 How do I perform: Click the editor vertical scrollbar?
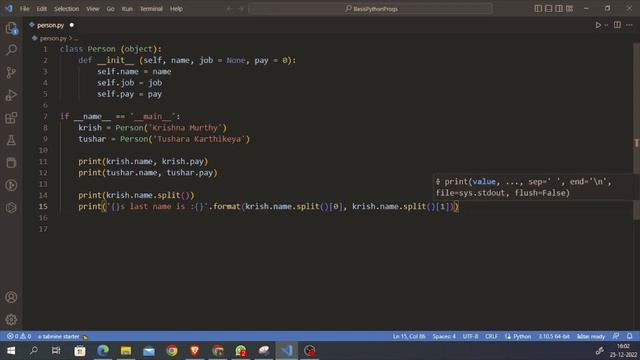tap(636, 131)
